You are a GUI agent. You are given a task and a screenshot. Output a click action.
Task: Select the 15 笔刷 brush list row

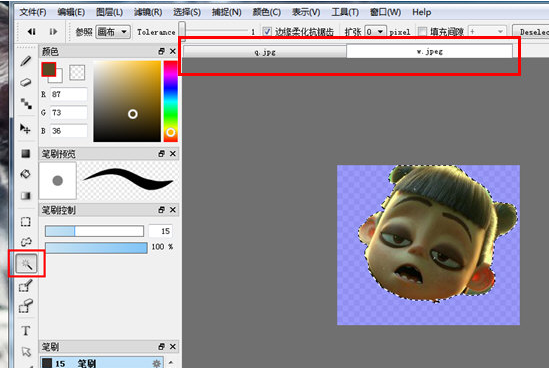point(102,362)
